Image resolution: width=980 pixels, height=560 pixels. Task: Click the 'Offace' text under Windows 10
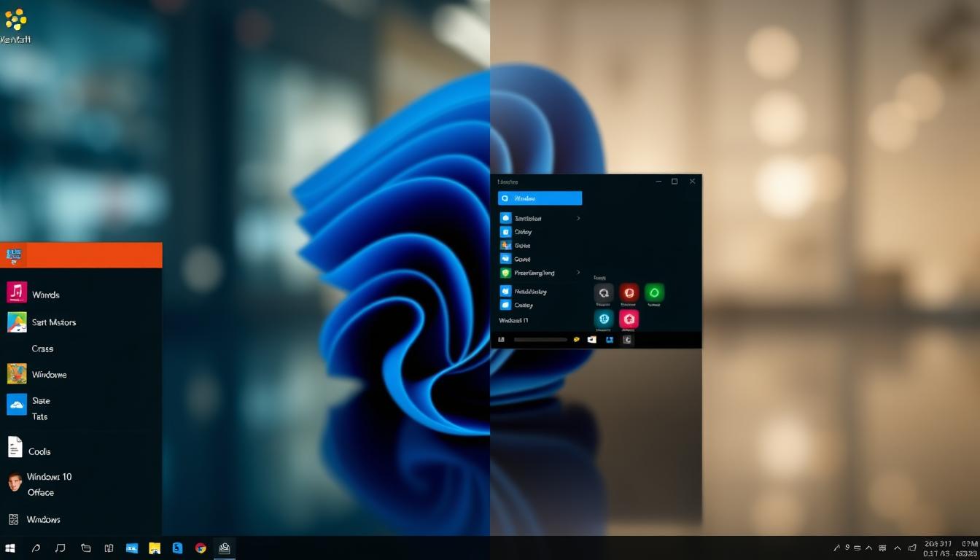coord(41,493)
